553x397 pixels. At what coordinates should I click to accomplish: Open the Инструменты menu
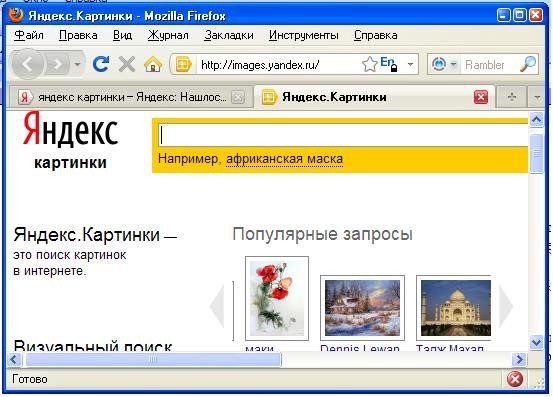304,35
